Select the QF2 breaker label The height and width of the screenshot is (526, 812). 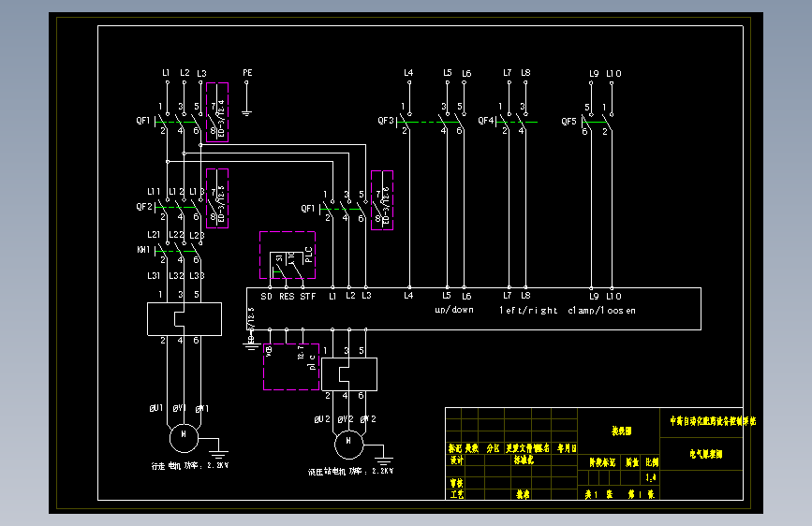tap(144, 207)
